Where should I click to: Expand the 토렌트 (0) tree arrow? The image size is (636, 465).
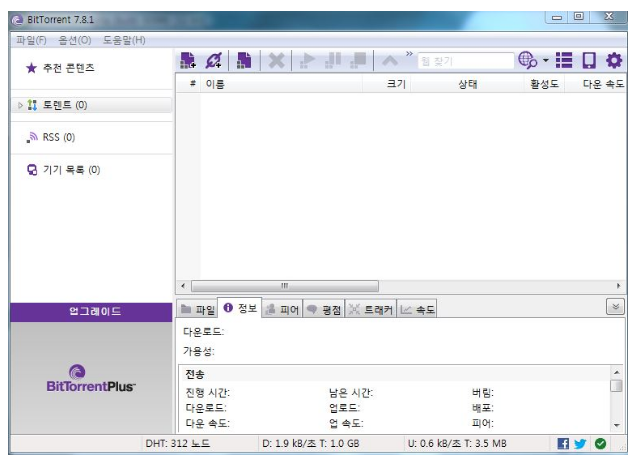[x=20, y=105]
